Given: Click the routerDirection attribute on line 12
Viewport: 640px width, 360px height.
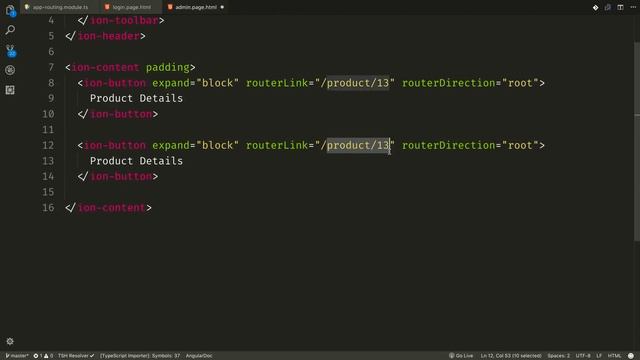Looking at the screenshot, I should coord(449,145).
